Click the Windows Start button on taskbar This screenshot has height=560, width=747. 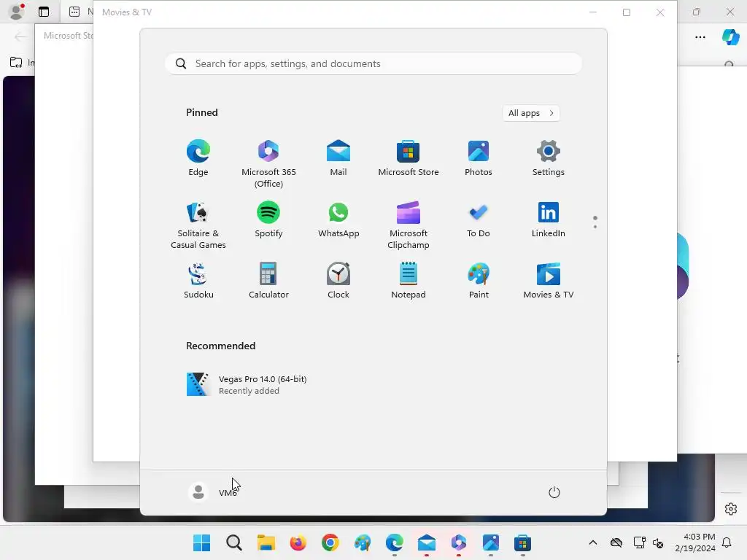[x=201, y=542]
